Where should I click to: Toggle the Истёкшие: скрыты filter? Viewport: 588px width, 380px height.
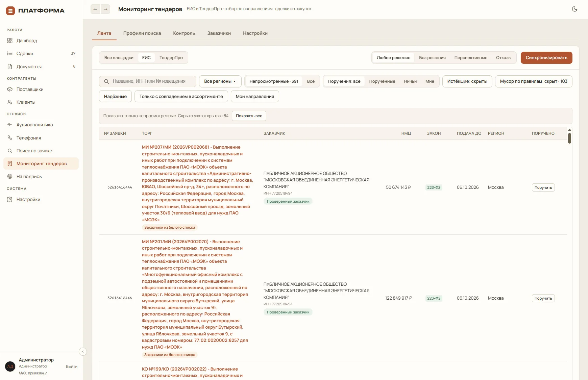pos(467,81)
